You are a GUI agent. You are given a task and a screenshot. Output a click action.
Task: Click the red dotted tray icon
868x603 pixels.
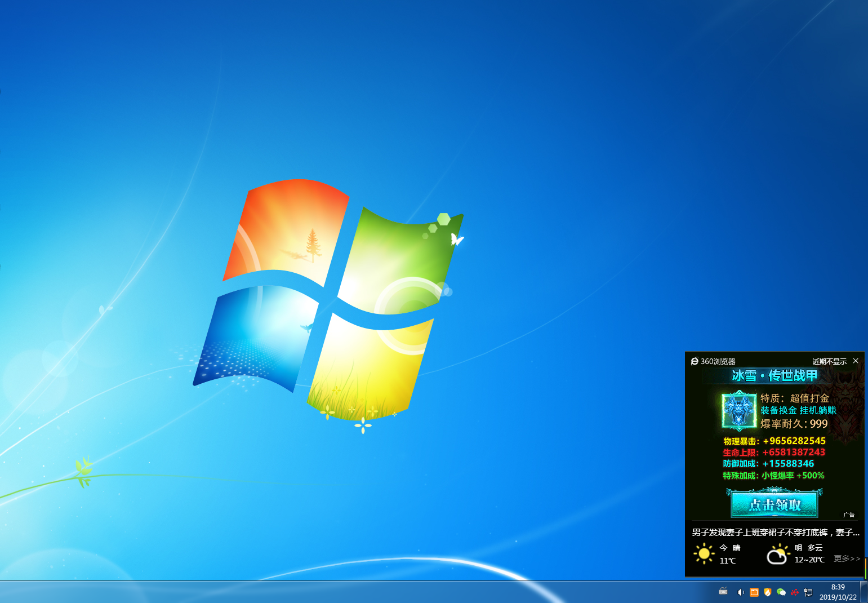tap(795, 592)
